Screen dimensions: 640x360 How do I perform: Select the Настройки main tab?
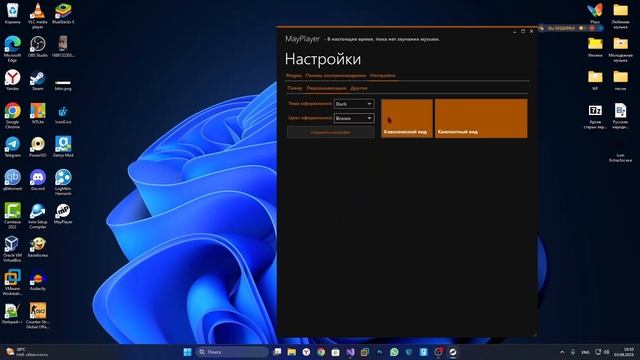click(382, 76)
